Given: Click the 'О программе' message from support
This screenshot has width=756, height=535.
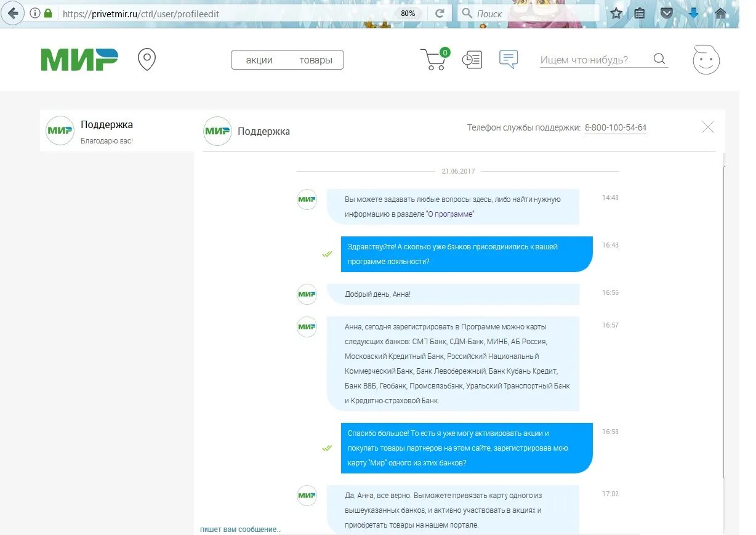Looking at the screenshot, I should click(453, 207).
